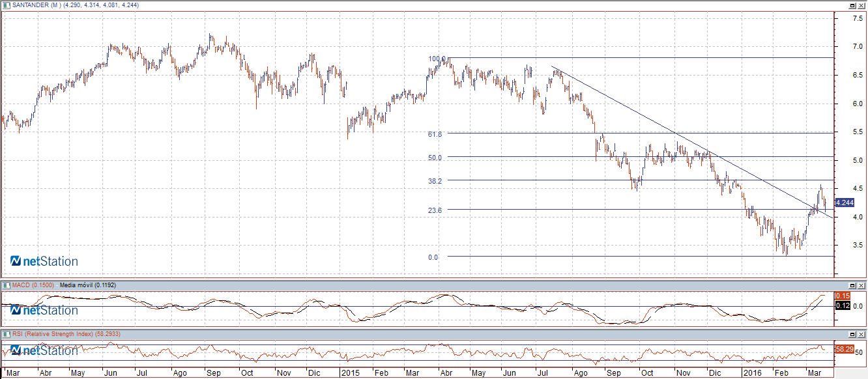Click the 3.5 price axis label
Viewport: 868px width, 379px height.
pyautogui.click(x=858, y=245)
